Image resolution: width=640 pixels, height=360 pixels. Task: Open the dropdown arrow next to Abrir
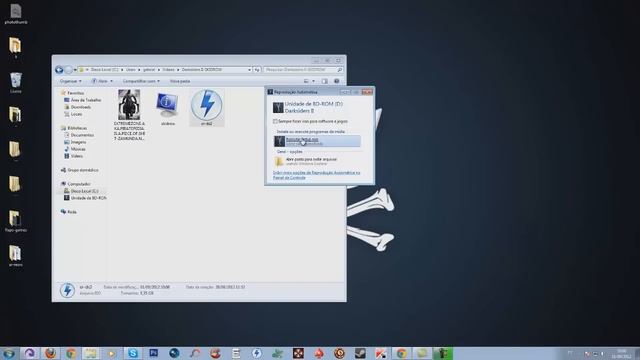point(111,81)
